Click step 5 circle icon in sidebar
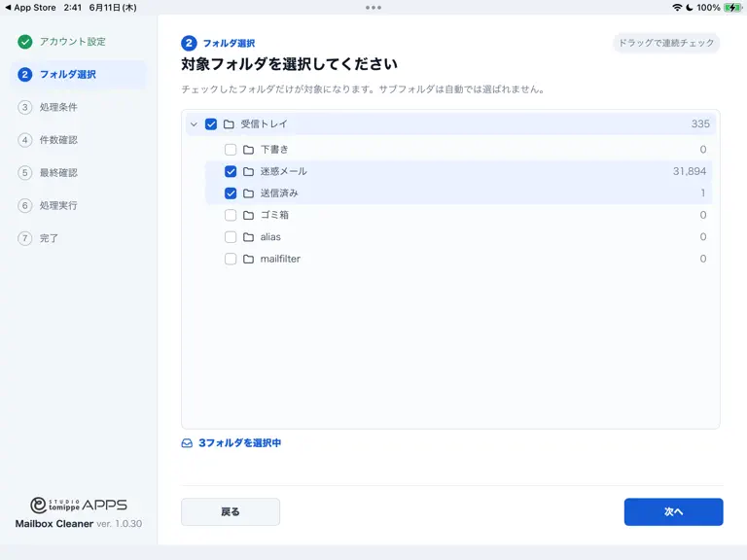Viewport: 747px width, 560px height. (24, 173)
